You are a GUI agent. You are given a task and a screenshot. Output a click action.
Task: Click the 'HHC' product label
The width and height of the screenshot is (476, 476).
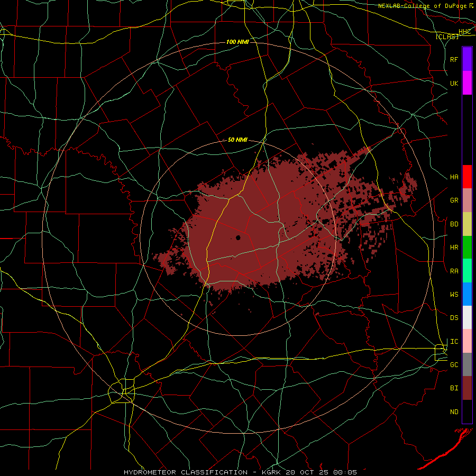[465, 32]
